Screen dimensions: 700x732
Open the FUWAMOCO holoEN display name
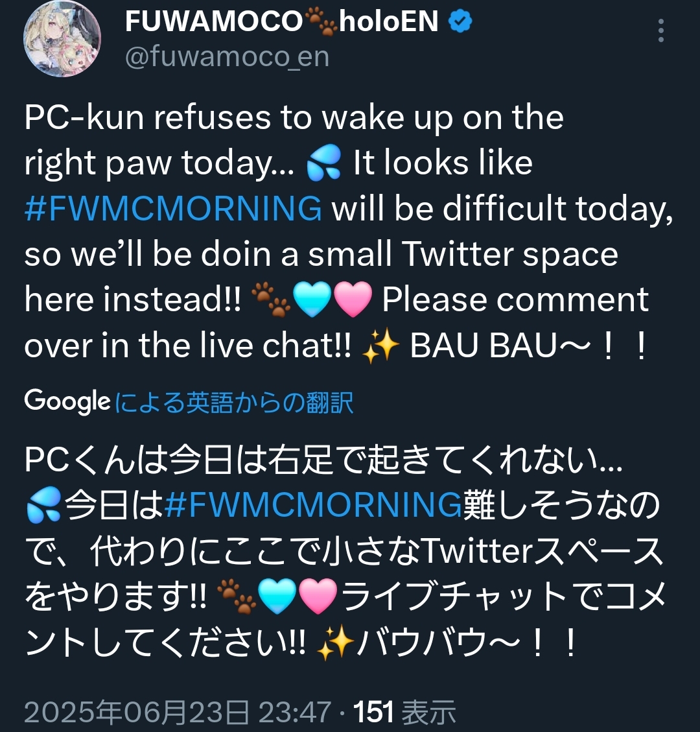point(281,21)
